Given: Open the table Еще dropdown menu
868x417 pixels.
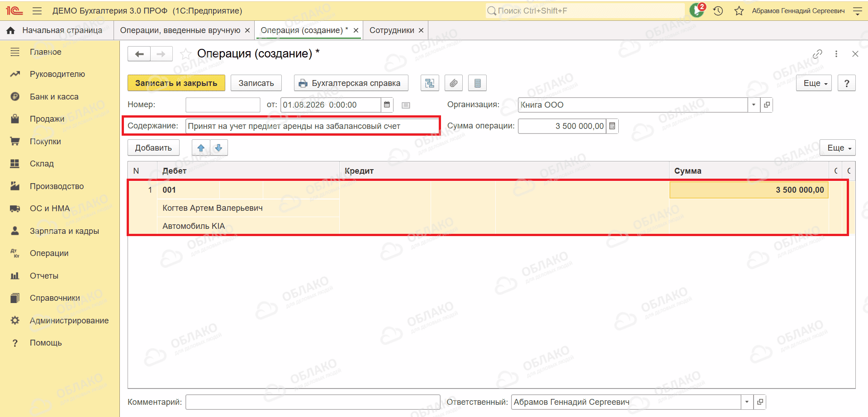Looking at the screenshot, I should click(838, 148).
